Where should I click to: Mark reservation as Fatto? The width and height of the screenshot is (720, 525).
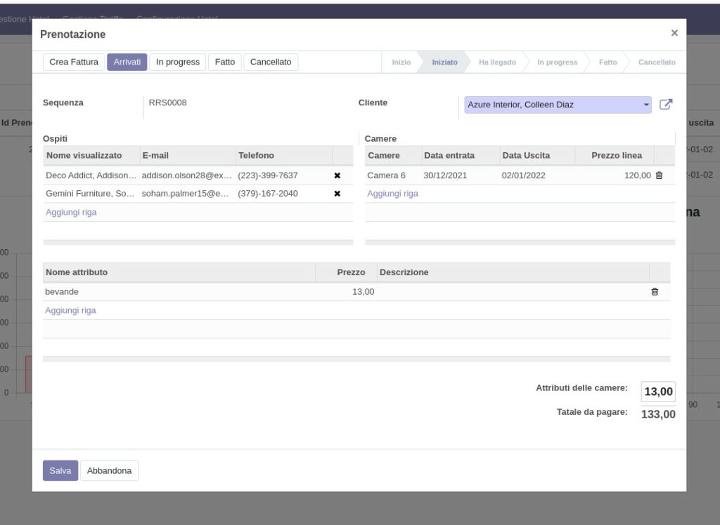pyautogui.click(x=225, y=62)
